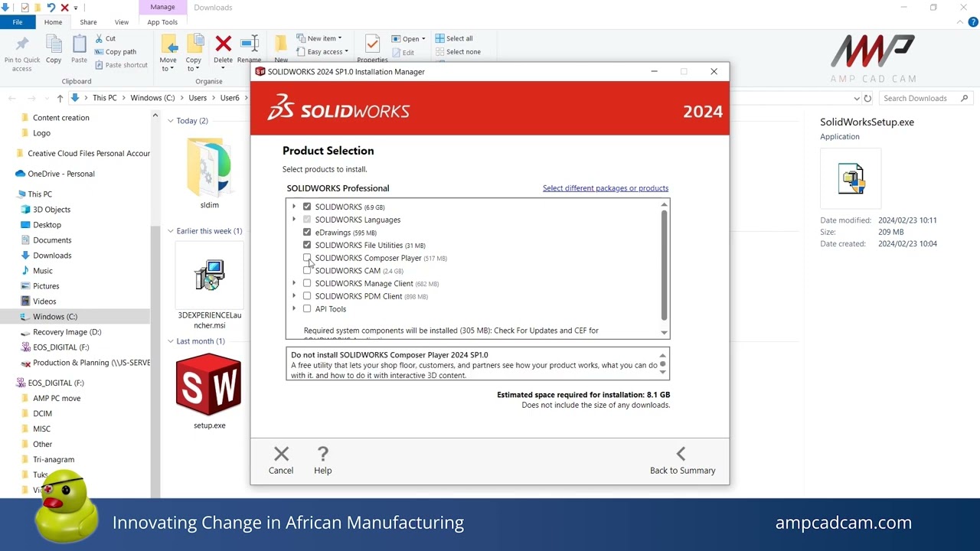The width and height of the screenshot is (980, 551).
Task: Select Downloads in navigation pane
Action: (52, 256)
